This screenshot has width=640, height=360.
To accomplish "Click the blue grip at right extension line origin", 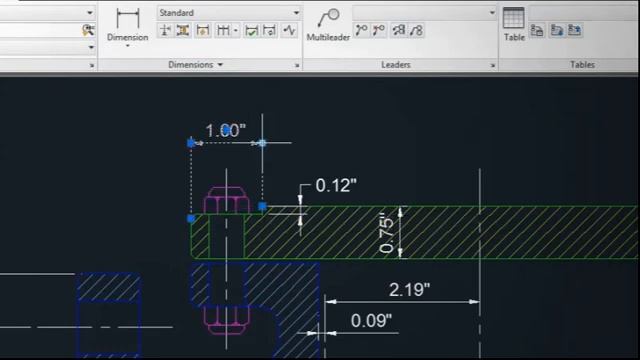I will 262,207.
